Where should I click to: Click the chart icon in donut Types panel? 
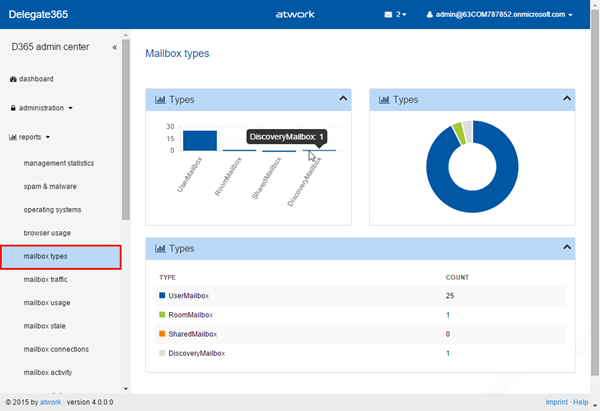coord(384,100)
